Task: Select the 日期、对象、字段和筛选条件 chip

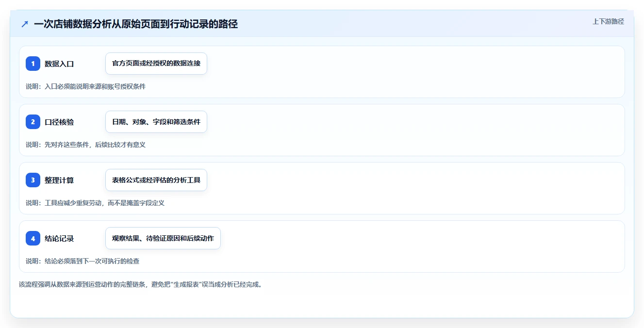Action: [x=156, y=122]
